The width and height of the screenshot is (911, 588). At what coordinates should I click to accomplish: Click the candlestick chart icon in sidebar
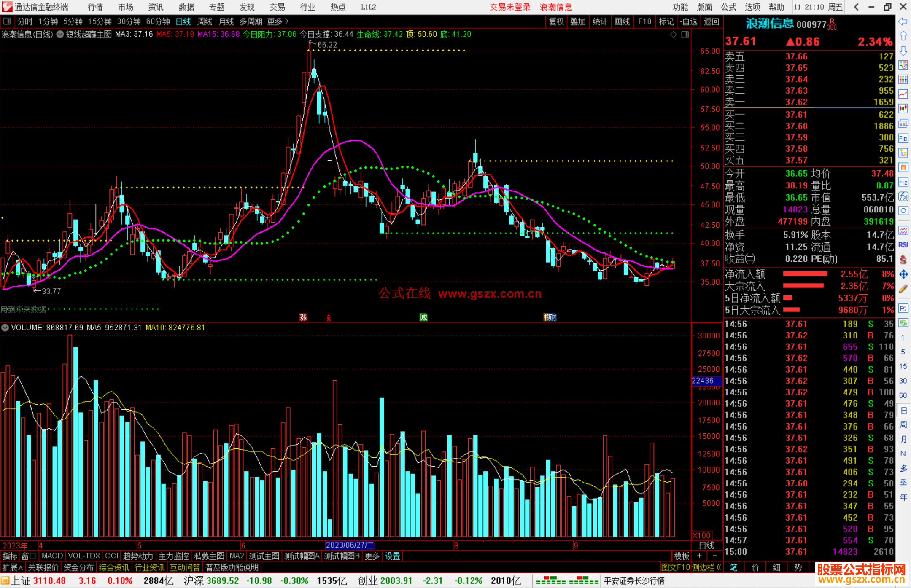click(x=903, y=109)
